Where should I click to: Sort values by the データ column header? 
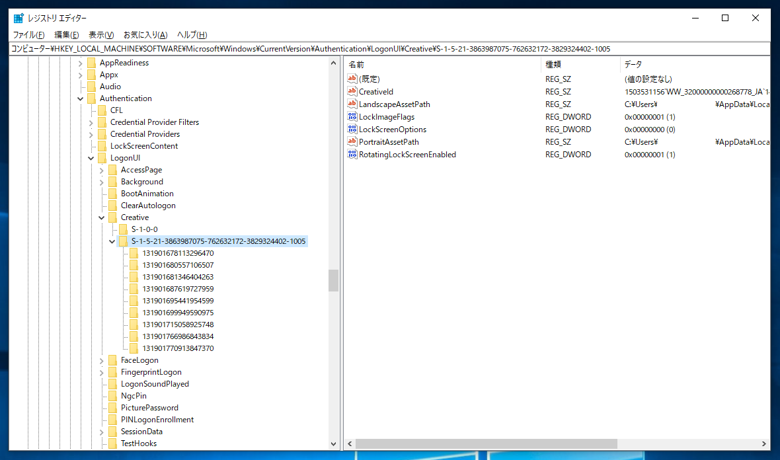[x=695, y=65]
